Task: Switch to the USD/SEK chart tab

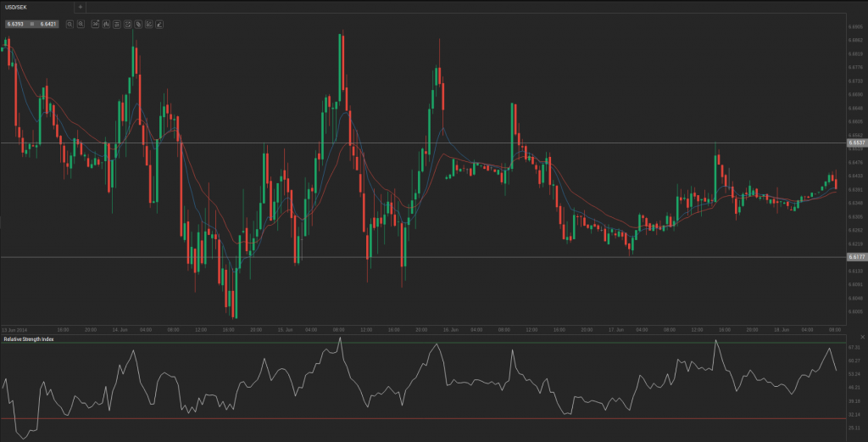Action: click(20, 7)
